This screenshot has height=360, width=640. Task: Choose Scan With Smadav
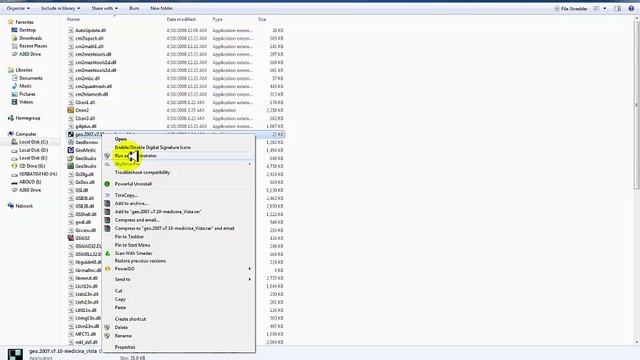[x=133, y=253]
